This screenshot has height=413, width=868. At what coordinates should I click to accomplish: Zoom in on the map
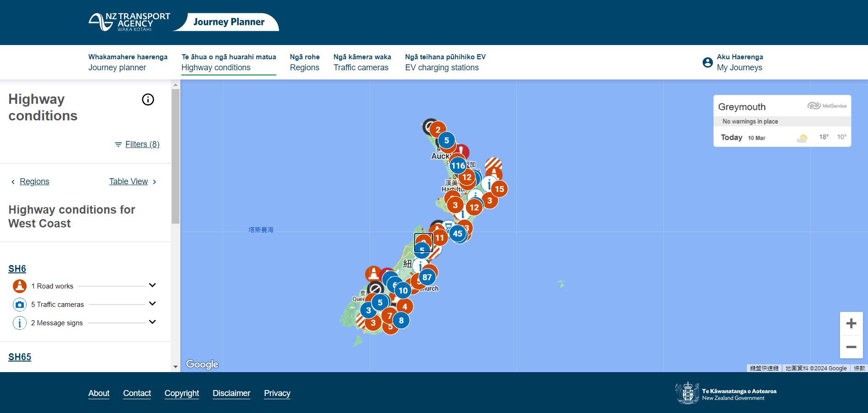[851, 323]
